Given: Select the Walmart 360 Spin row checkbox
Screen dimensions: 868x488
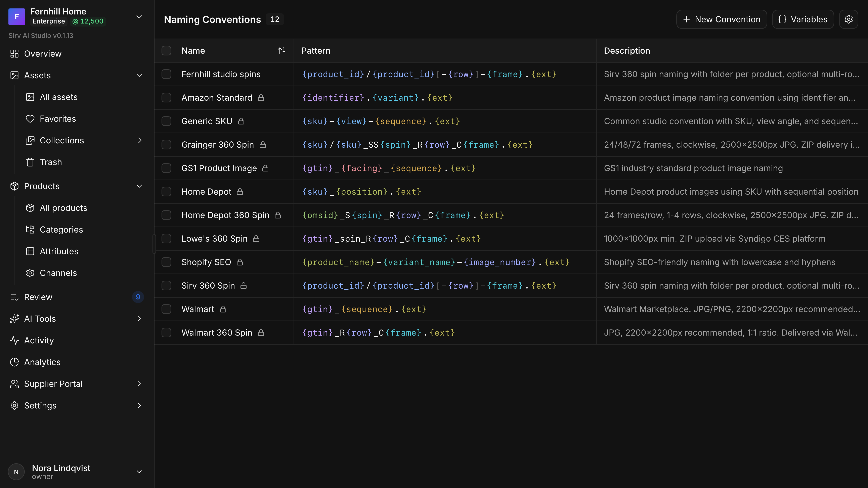Looking at the screenshot, I should pos(166,333).
